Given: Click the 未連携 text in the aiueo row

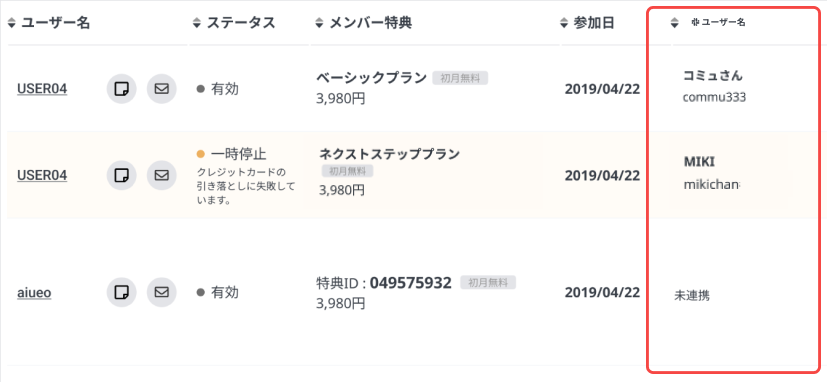Looking at the screenshot, I should 692,295.
